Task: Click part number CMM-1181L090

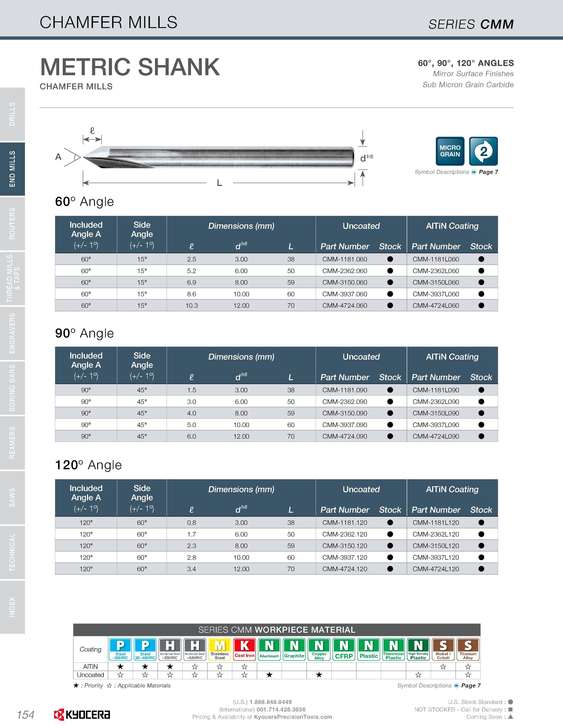Action: point(436,390)
